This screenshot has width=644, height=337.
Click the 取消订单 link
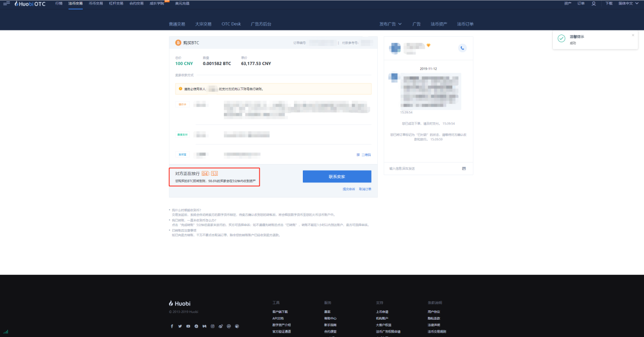(365, 189)
